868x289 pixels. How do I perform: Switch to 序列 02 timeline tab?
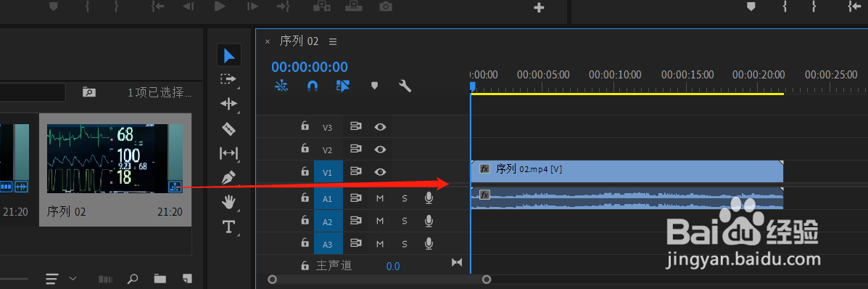(x=299, y=41)
